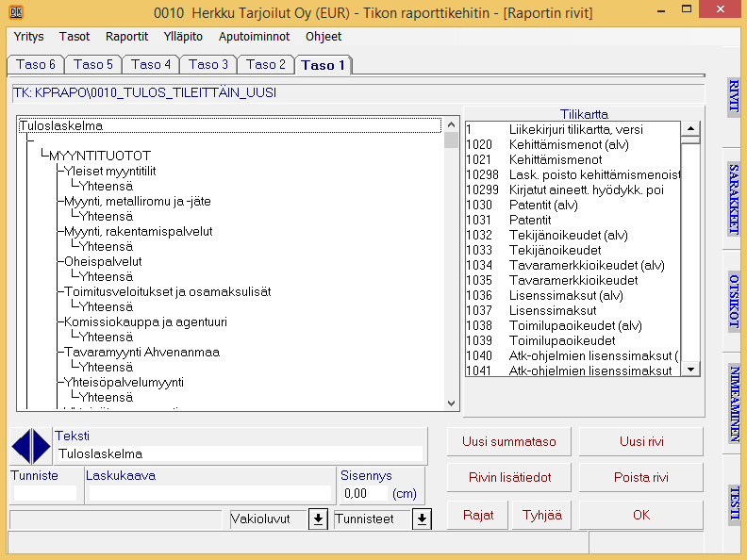Switch to the Taso 3 tab
Image resolution: width=747 pixels, height=560 pixels.
tap(208, 65)
